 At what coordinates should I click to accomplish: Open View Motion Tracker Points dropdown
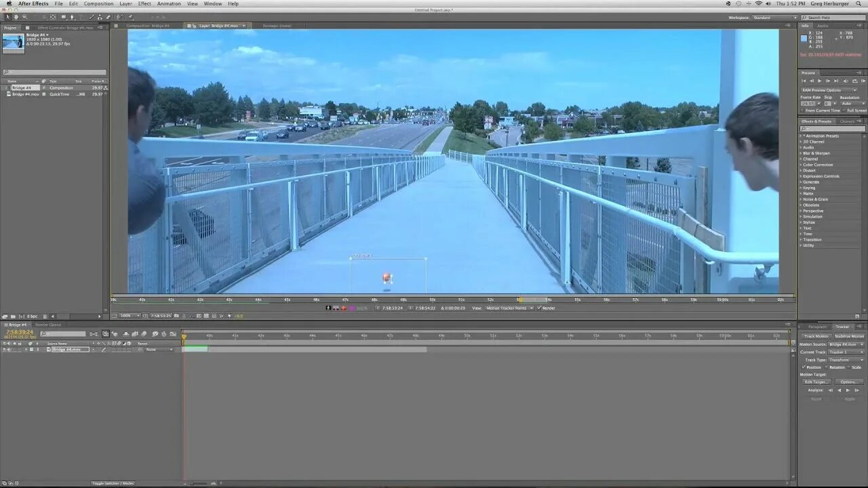pos(509,308)
